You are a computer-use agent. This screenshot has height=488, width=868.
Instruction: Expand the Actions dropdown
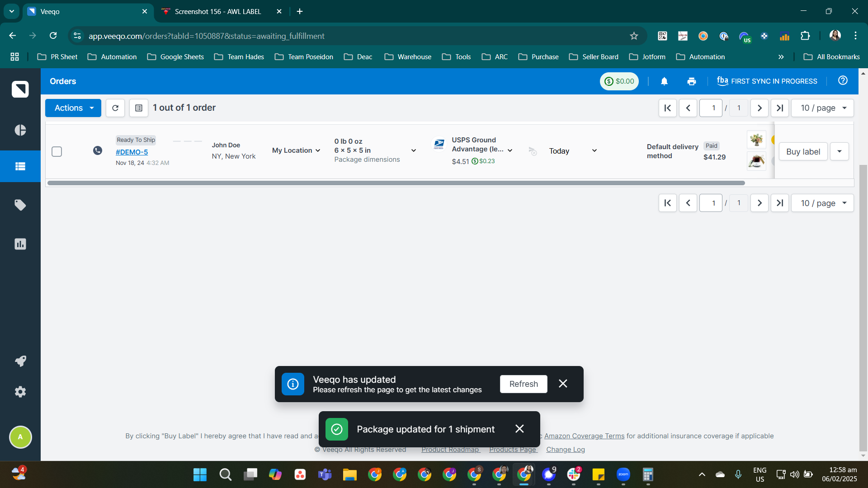73,108
